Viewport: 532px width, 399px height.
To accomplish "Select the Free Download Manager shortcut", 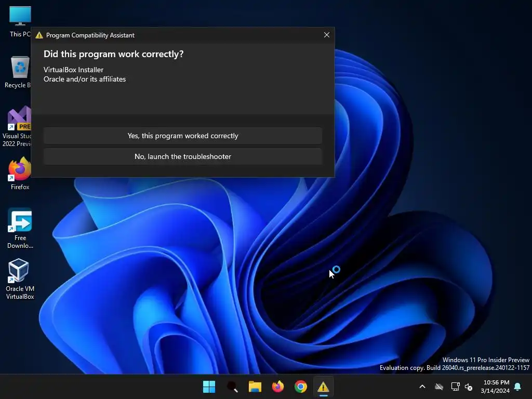I will click(20, 228).
